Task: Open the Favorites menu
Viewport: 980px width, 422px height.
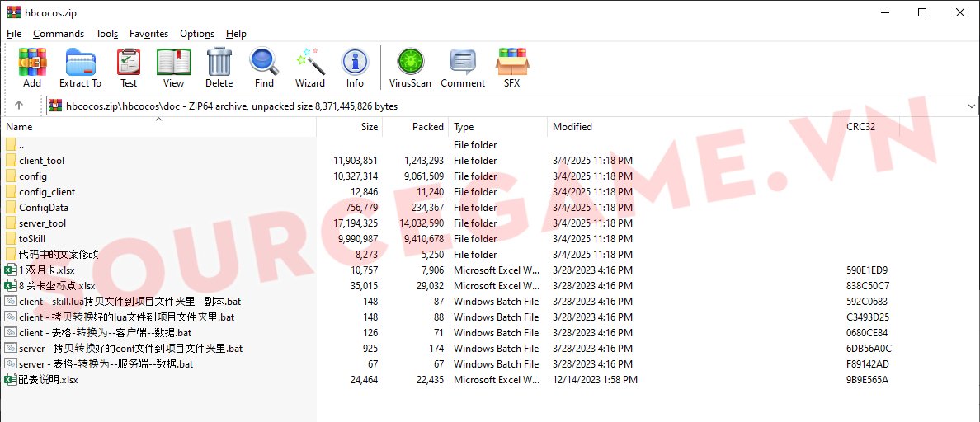Action: (148, 34)
